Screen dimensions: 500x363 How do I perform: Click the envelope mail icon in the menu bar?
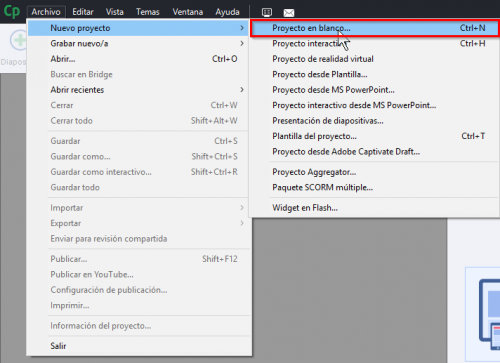coord(289,13)
